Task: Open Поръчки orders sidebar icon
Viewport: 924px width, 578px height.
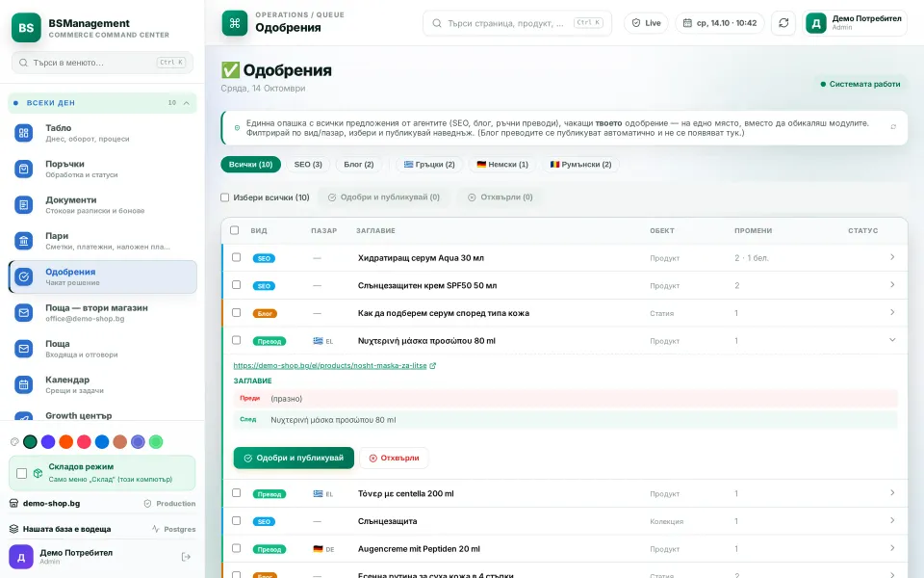Action: tap(23, 169)
